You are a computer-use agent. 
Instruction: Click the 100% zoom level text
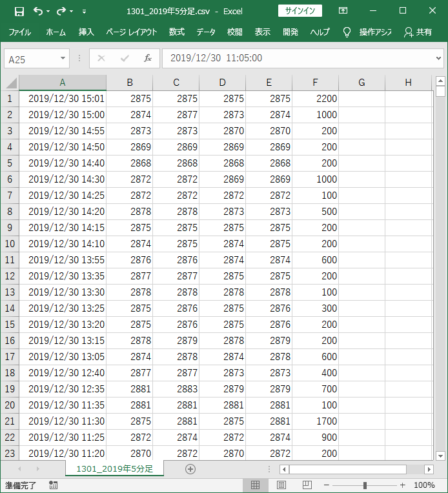click(x=424, y=485)
